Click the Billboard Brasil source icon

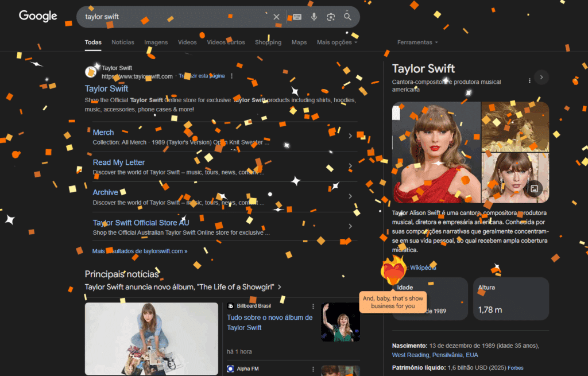(231, 306)
